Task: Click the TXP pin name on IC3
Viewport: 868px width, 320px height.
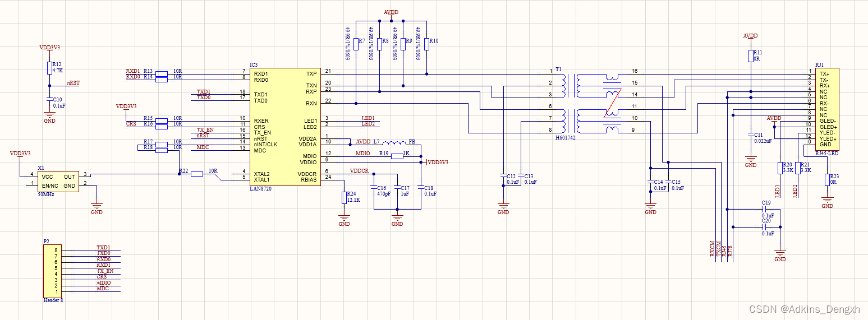Action: [311, 73]
